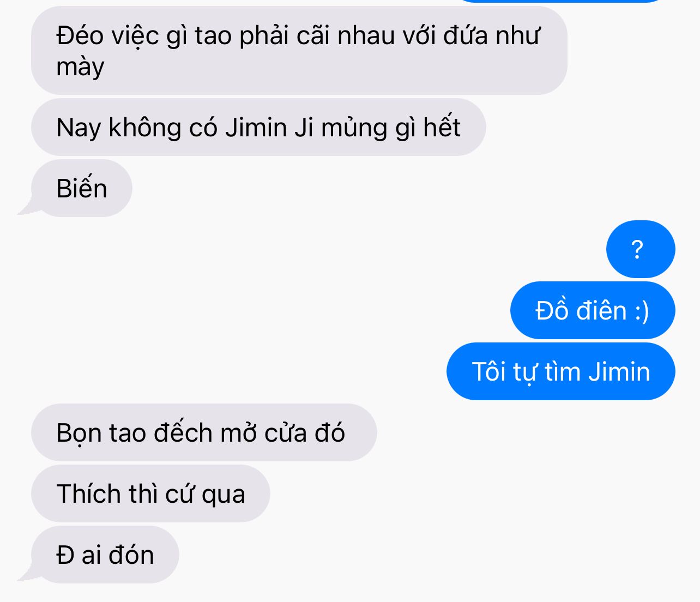Tap the 'Đồ điên :)' message
The width and height of the screenshot is (700, 602).
point(593,311)
